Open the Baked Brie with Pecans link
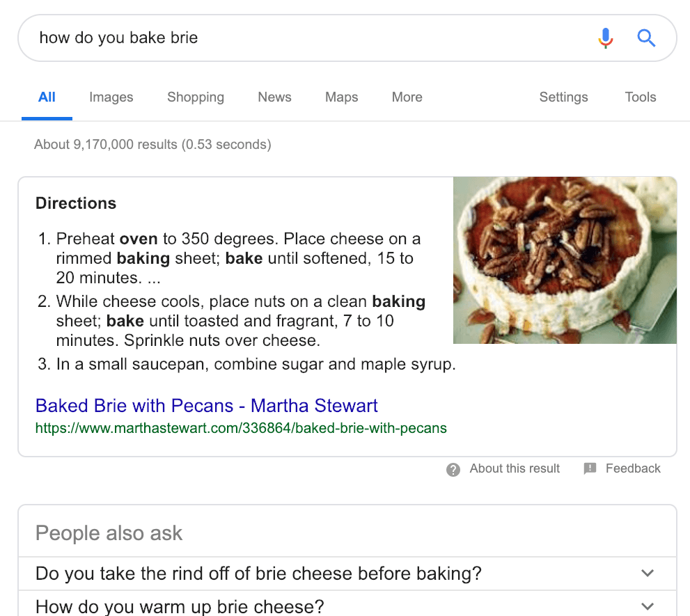This screenshot has width=690, height=616. [207, 405]
